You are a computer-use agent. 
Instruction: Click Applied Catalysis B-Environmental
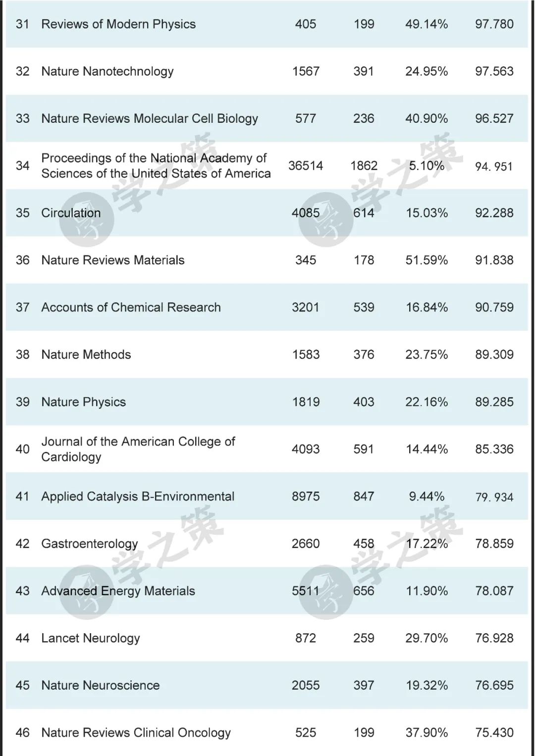point(138,497)
